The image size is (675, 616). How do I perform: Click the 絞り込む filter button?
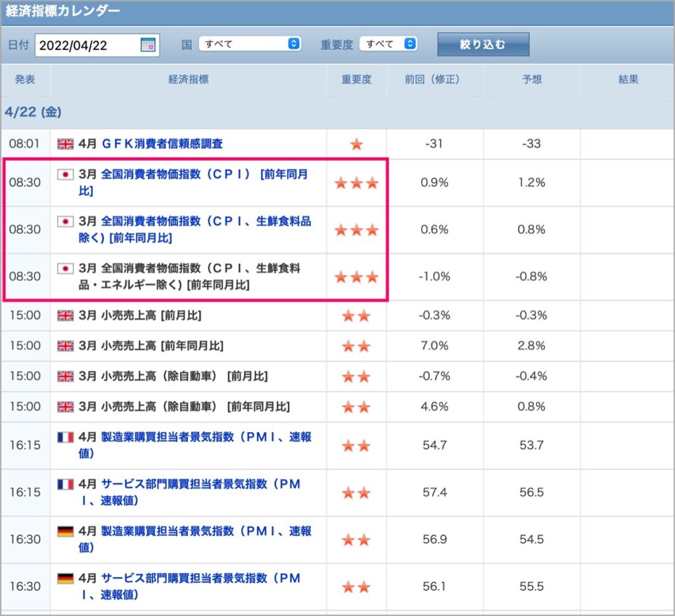pos(483,44)
